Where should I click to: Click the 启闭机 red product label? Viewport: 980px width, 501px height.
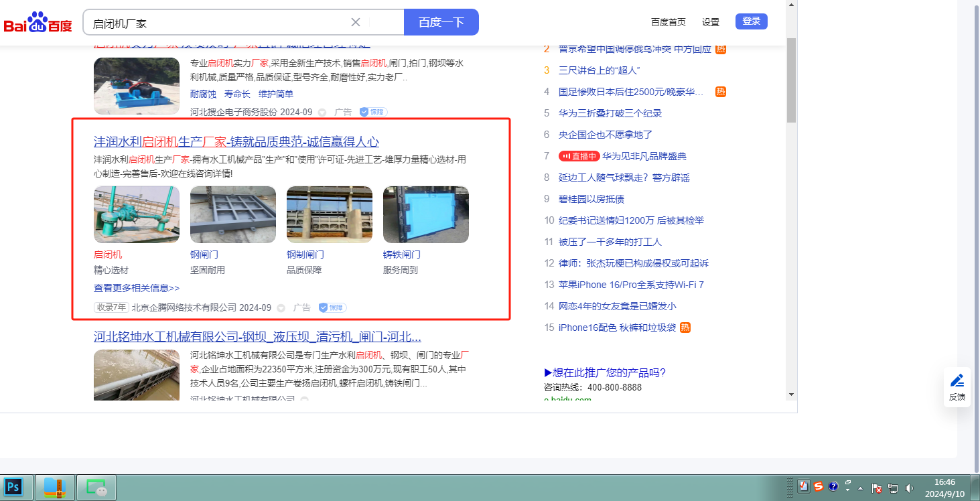[108, 255]
